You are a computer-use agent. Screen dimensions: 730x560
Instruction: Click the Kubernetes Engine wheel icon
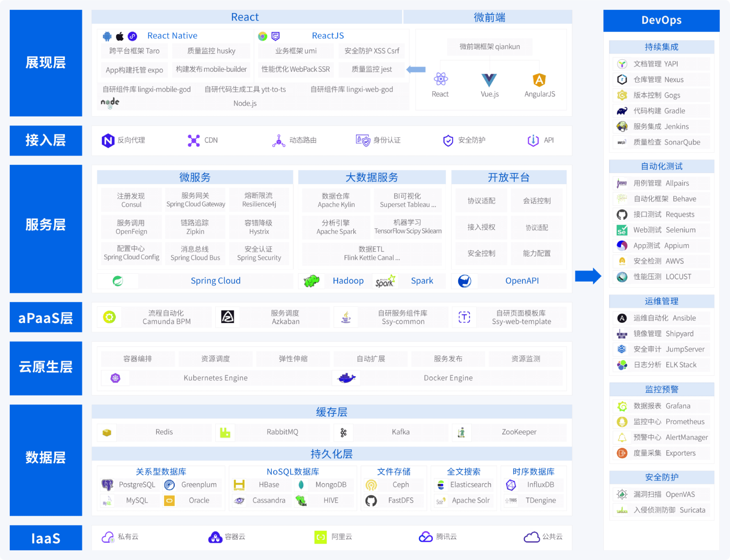tap(115, 378)
